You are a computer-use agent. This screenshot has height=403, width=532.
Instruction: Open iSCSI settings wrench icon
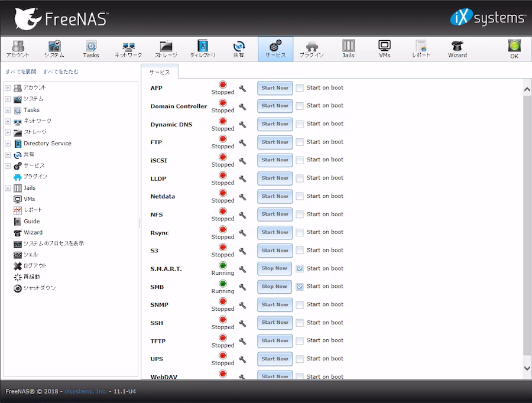point(242,161)
